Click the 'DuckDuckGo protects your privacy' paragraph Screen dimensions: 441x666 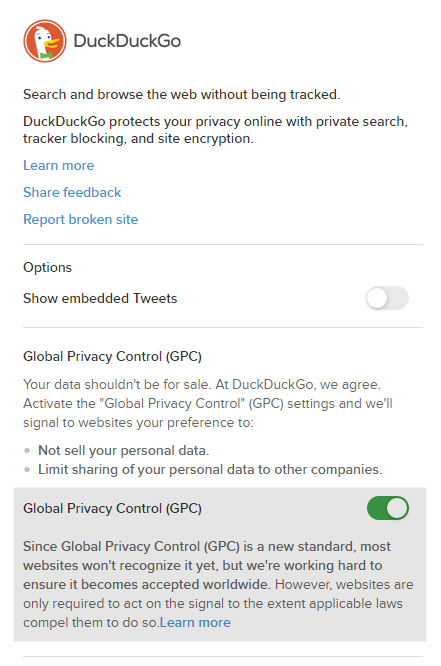215,130
